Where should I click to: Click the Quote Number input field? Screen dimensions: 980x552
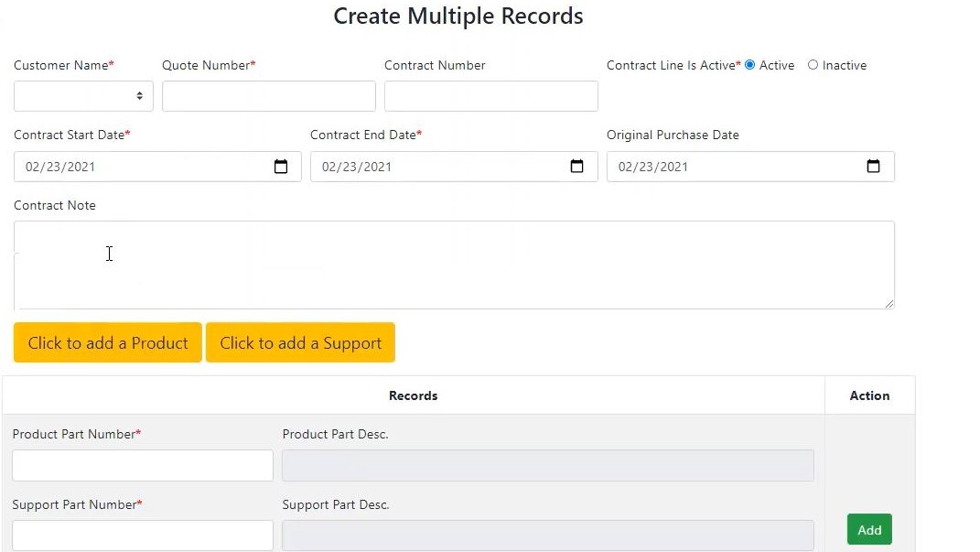(x=268, y=96)
